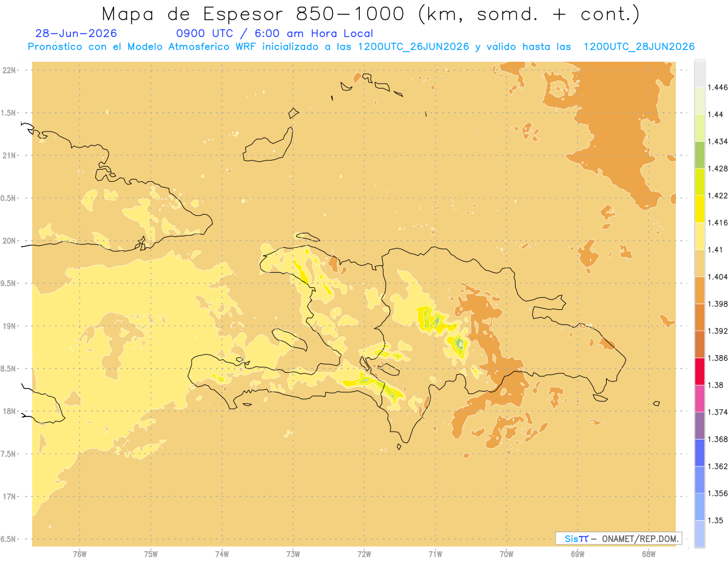Click the '0900 UTC / 6:00 am Hora Local' text

pos(274,33)
